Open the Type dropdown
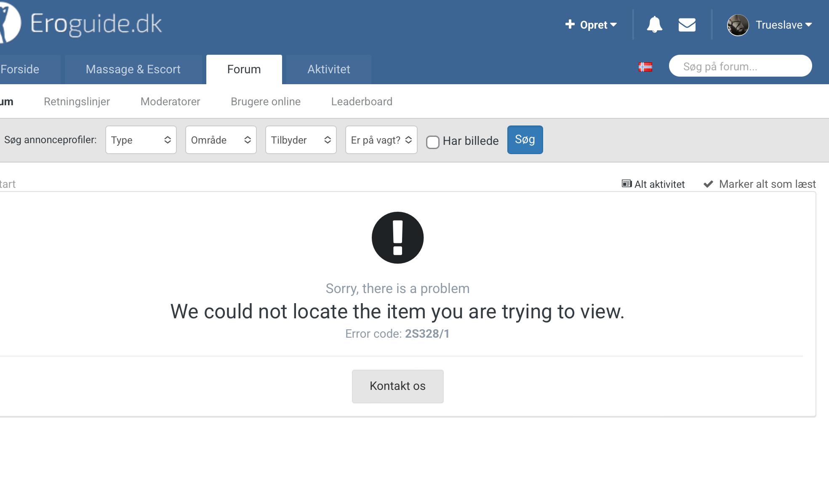The height and width of the screenshot is (504, 829). click(141, 140)
